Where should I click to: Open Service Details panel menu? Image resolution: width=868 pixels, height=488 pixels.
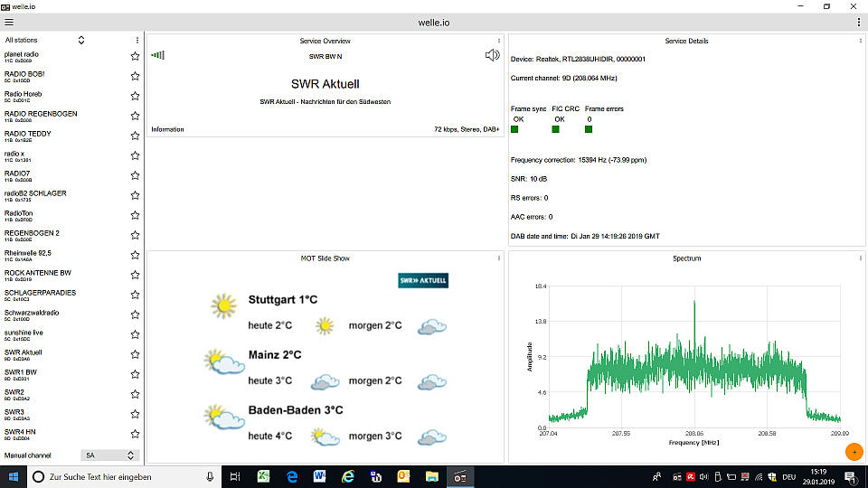point(860,41)
